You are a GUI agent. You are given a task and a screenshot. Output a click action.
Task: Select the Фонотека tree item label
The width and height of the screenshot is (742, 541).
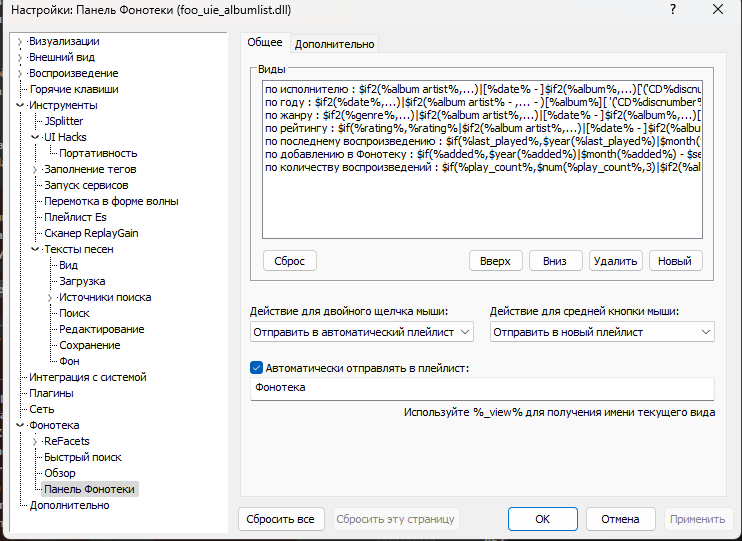pos(54,426)
